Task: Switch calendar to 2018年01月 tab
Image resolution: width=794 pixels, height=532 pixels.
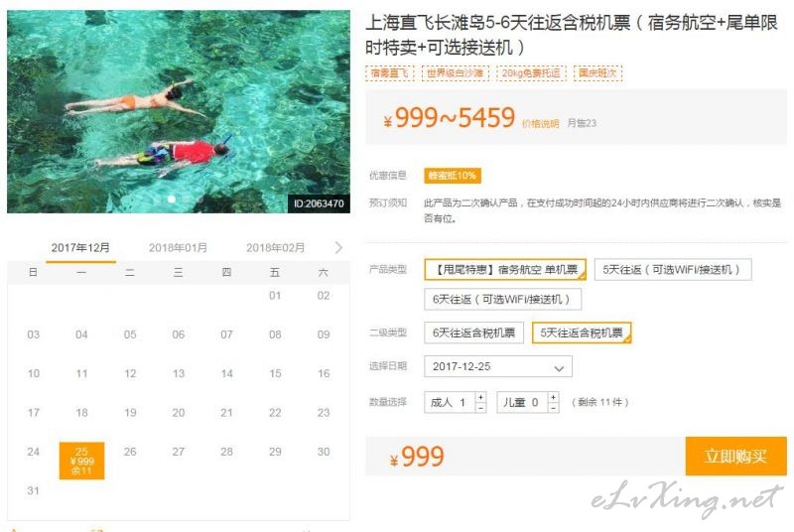Action: pyautogui.click(x=179, y=247)
